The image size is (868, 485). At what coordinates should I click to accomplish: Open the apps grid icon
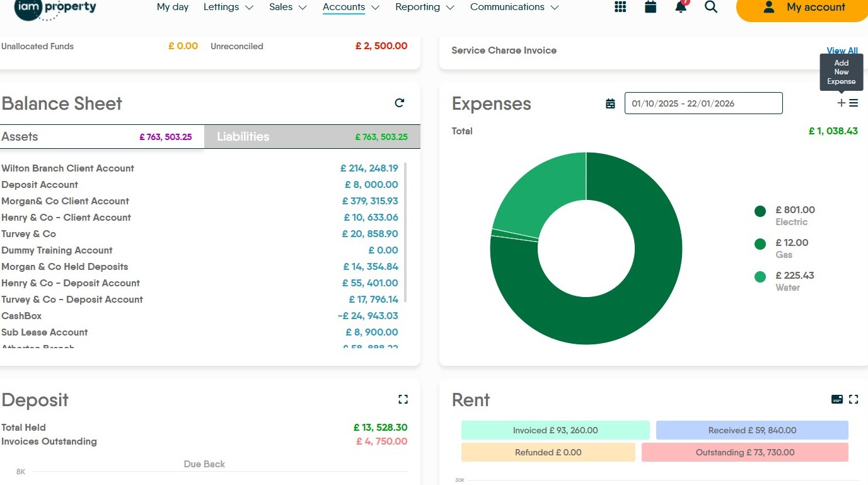[620, 7]
